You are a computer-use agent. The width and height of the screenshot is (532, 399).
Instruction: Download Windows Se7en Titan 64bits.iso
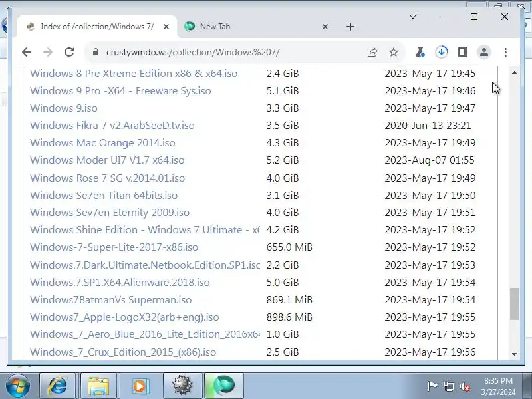click(104, 196)
